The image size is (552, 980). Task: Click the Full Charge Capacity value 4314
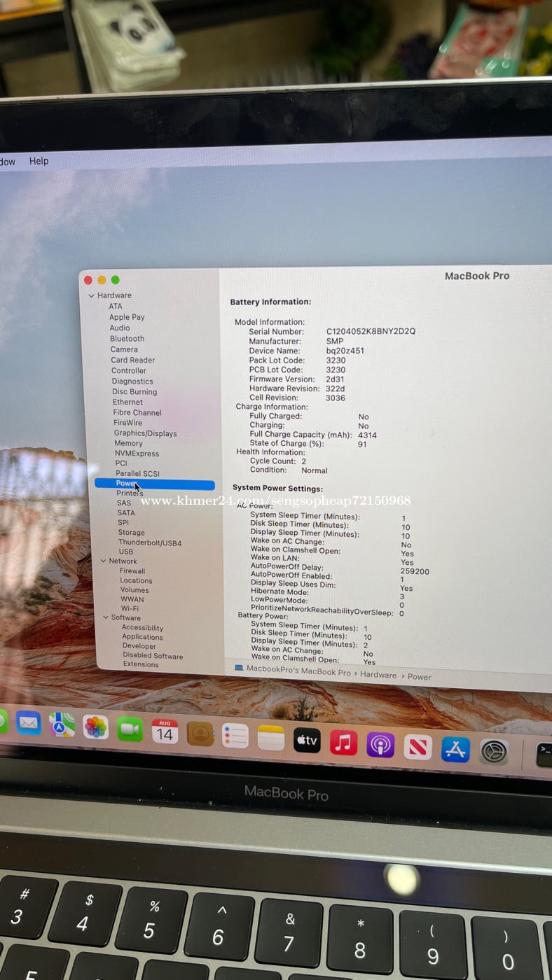(367, 435)
